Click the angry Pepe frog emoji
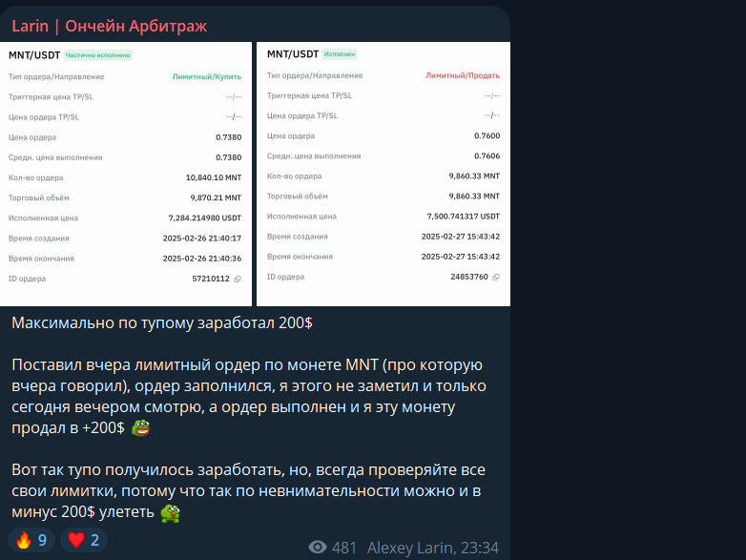This screenshot has width=746, height=560. point(141,427)
